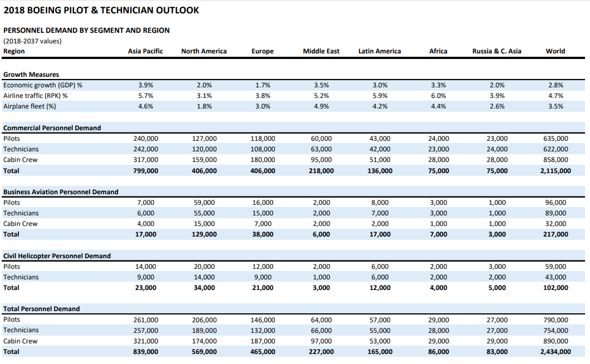Click the 'Total Personnel Demand' section heading
The image size is (590, 364).
pos(42,309)
